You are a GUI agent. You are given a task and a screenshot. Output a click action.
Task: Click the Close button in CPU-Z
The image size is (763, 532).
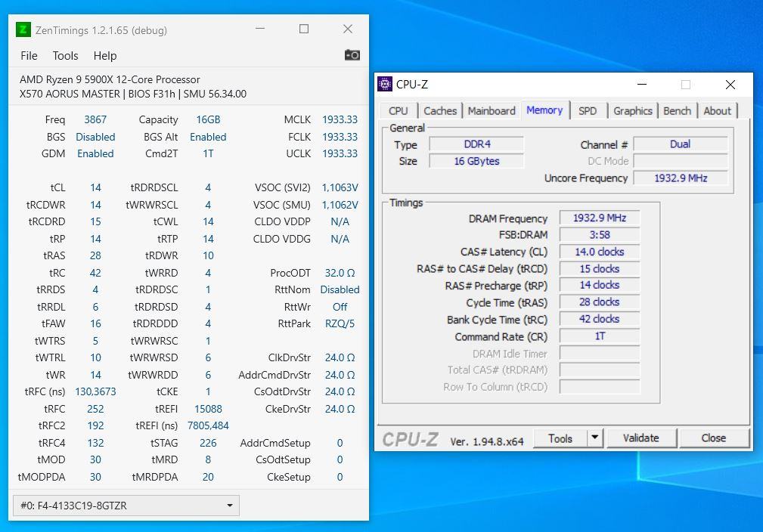pyautogui.click(x=713, y=438)
